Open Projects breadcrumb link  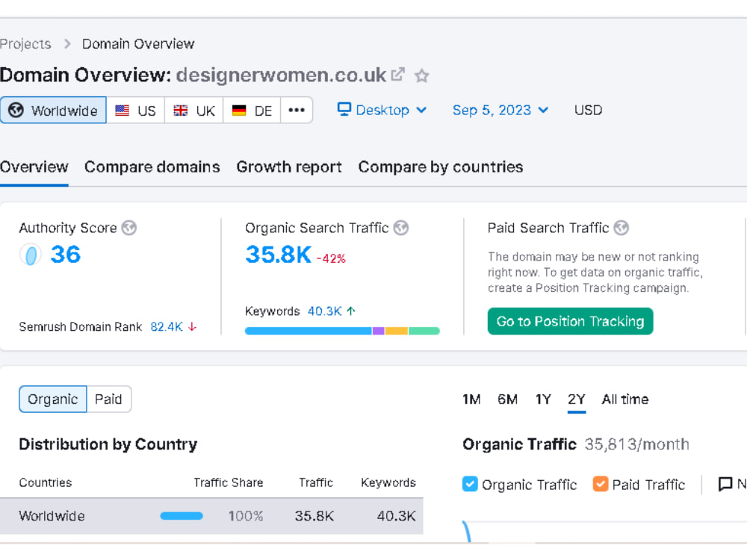(x=25, y=44)
